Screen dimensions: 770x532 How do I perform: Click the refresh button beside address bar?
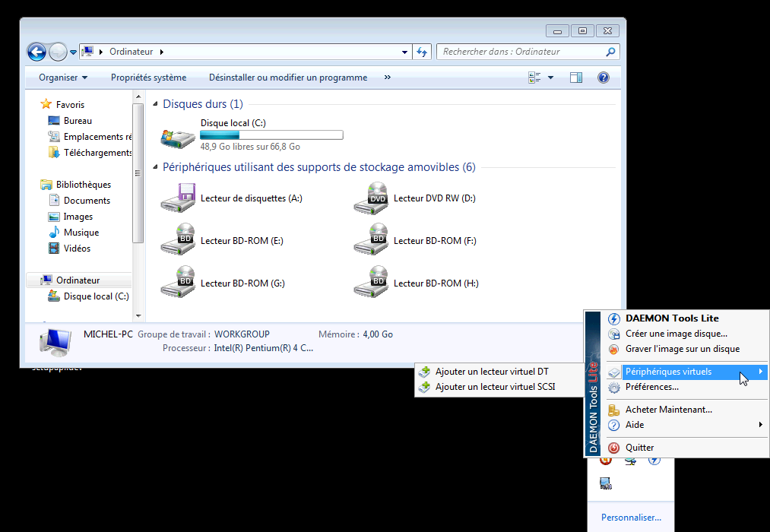[423, 52]
